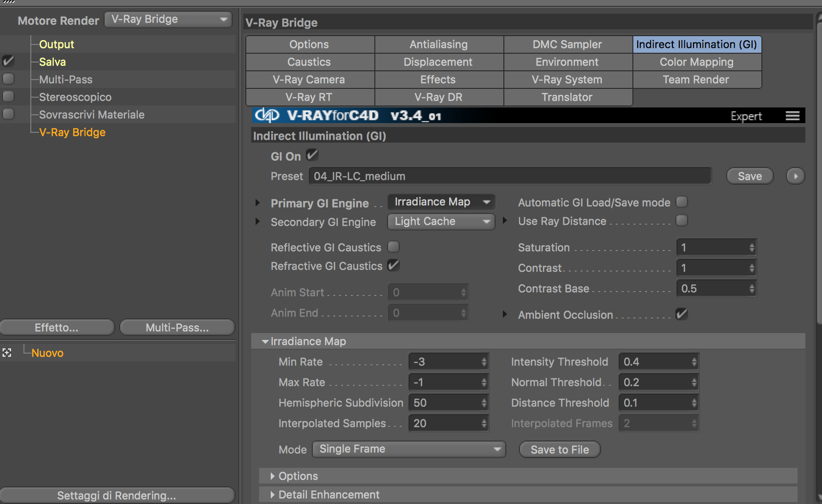
Task: Click the Save to File button
Action: [560, 449]
